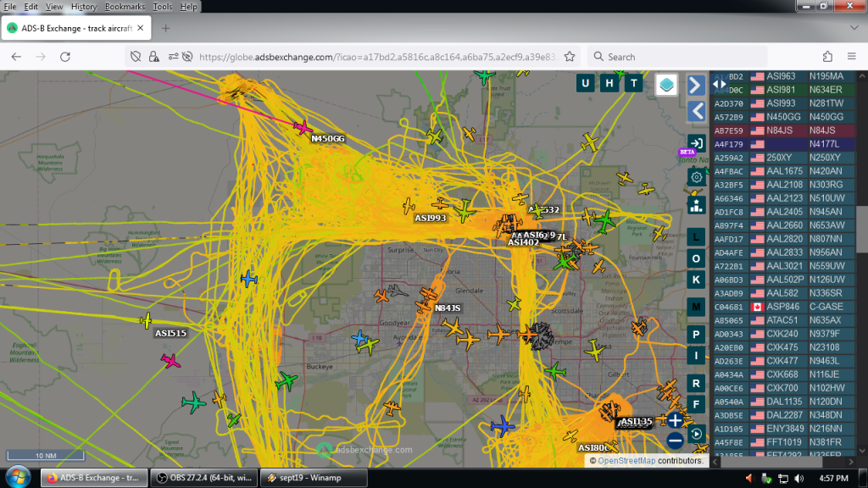The height and width of the screenshot is (488, 868).
Task: Open map settings gear icon
Action: pyautogui.click(x=697, y=177)
